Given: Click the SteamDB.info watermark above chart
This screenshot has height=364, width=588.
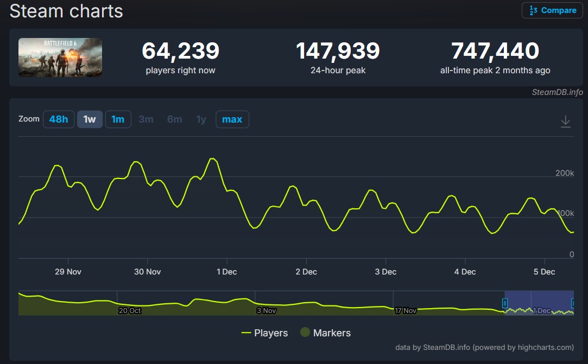Looking at the screenshot, I should tap(557, 92).
